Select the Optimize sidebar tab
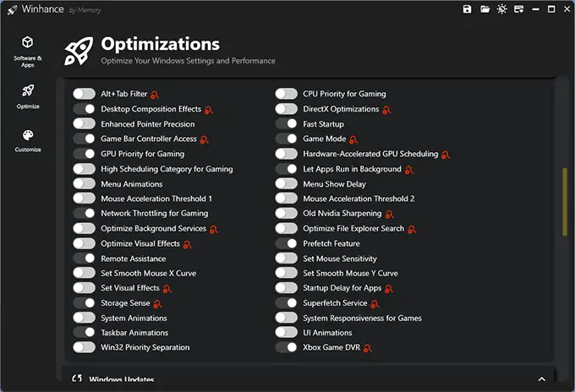 pyautogui.click(x=28, y=95)
